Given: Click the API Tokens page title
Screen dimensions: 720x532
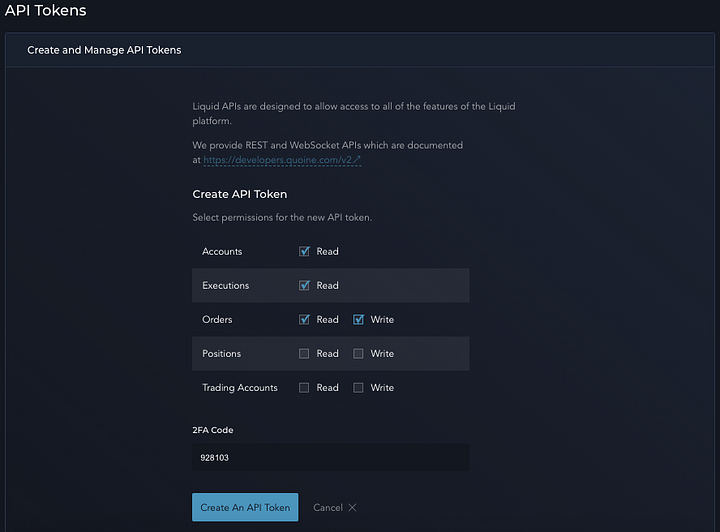Looking at the screenshot, I should pyautogui.click(x=45, y=10).
